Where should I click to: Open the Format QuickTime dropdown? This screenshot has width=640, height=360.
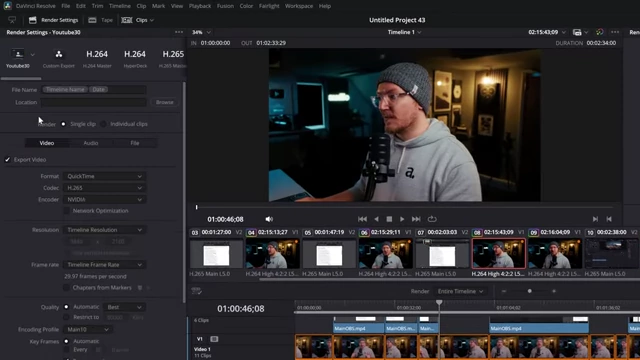104,176
